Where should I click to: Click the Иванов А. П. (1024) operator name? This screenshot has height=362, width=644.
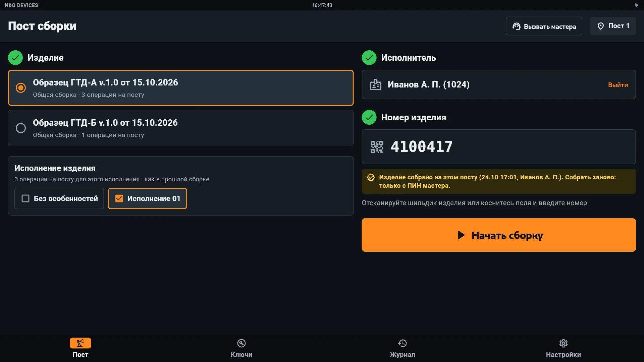coord(429,84)
